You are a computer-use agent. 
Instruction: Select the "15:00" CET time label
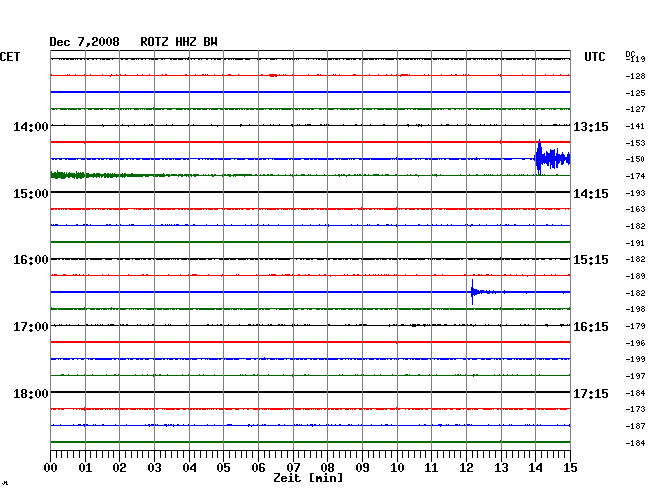31,194
